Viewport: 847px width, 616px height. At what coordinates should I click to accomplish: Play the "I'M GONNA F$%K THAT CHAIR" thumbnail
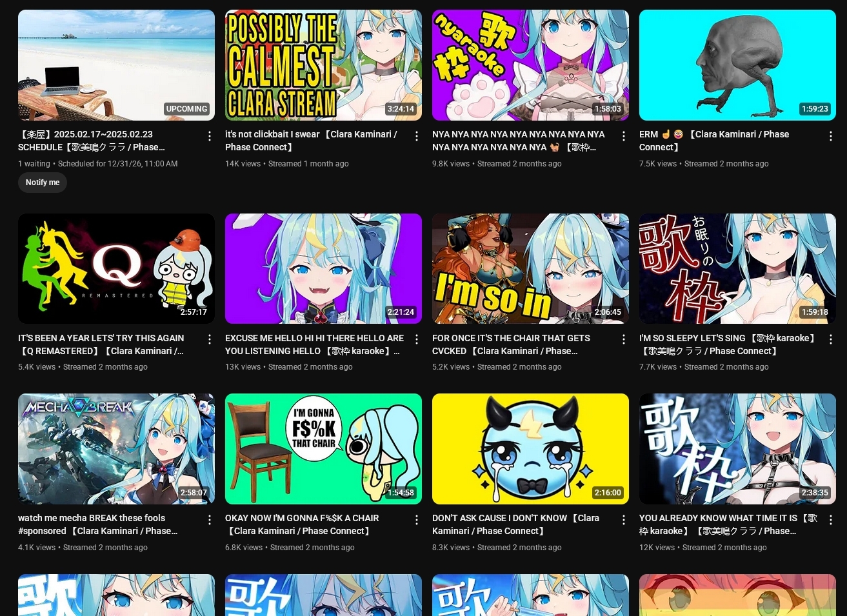coord(323,449)
